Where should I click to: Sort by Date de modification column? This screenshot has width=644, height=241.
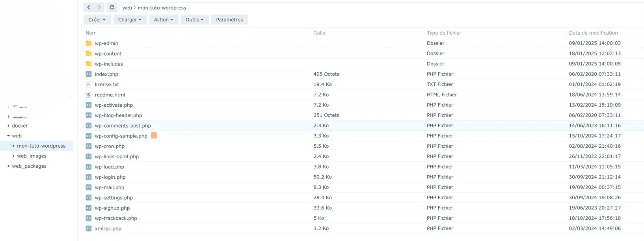tap(593, 33)
